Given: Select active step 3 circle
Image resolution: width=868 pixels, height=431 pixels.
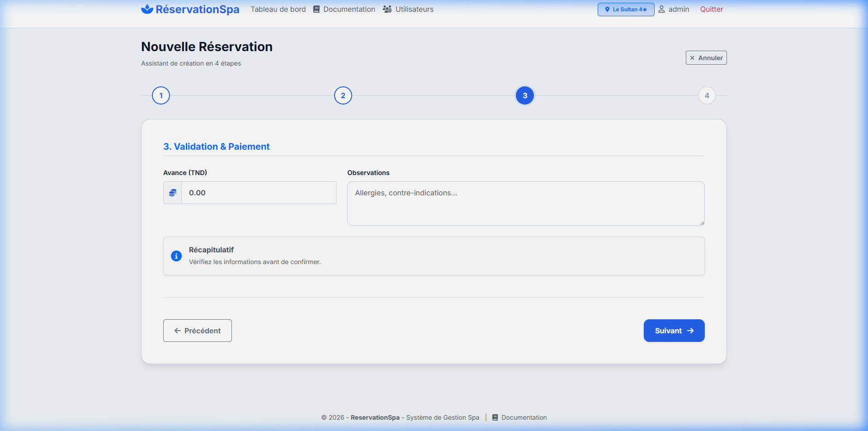Looking at the screenshot, I should (x=525, y=95).
